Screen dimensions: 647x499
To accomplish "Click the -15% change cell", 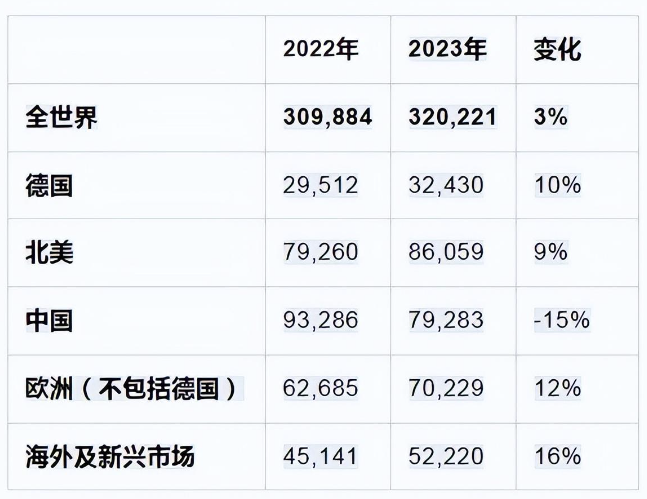I will click(562, 321).
